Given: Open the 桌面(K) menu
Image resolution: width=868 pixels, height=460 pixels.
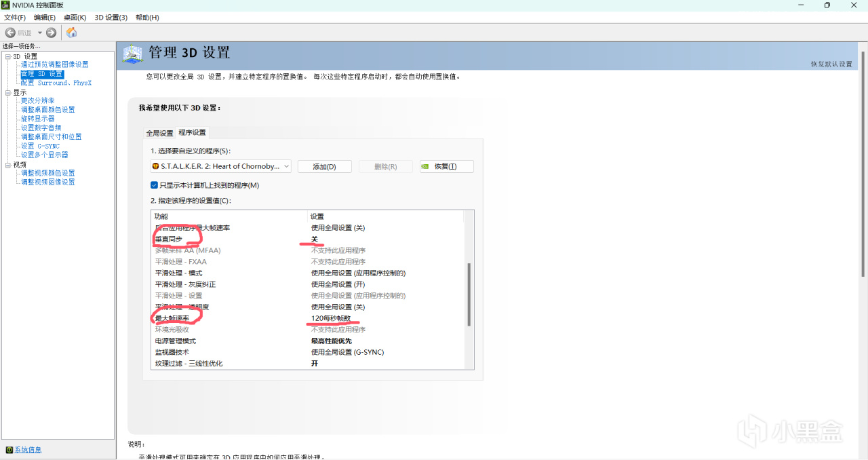Looking at the screenshot, I should tap(75, 17).
